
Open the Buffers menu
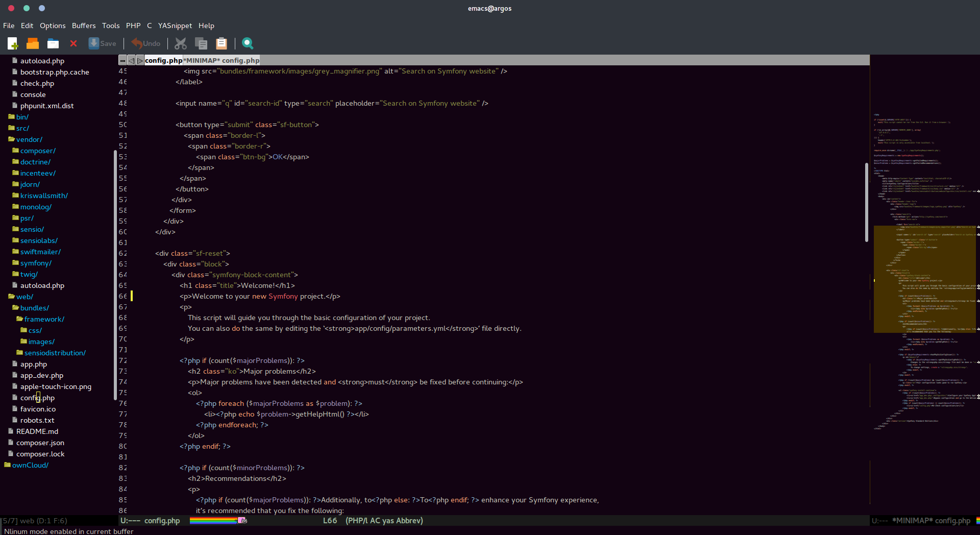click(84, 26)
